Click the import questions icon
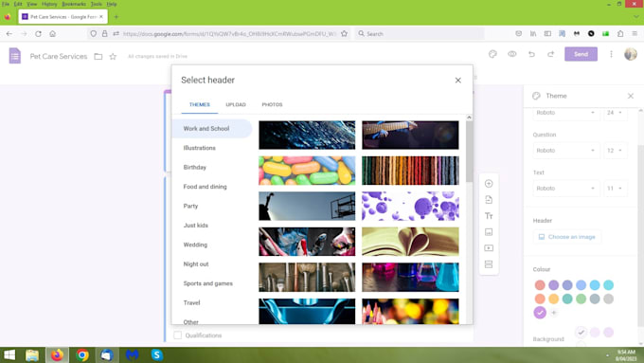The image size is (644, 363). click(489, 200)
